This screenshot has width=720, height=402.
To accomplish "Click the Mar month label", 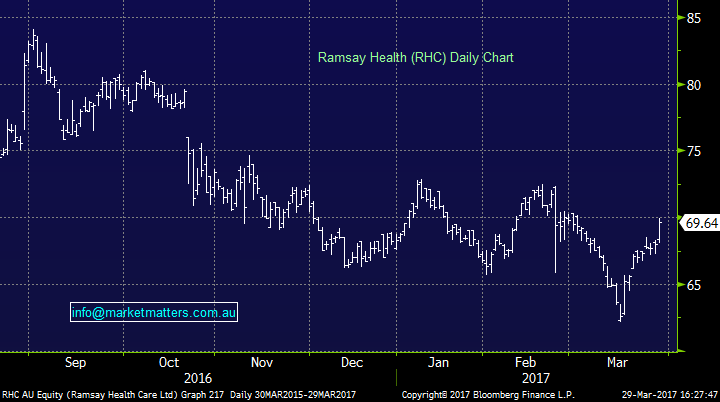I will tap(617, 362).
